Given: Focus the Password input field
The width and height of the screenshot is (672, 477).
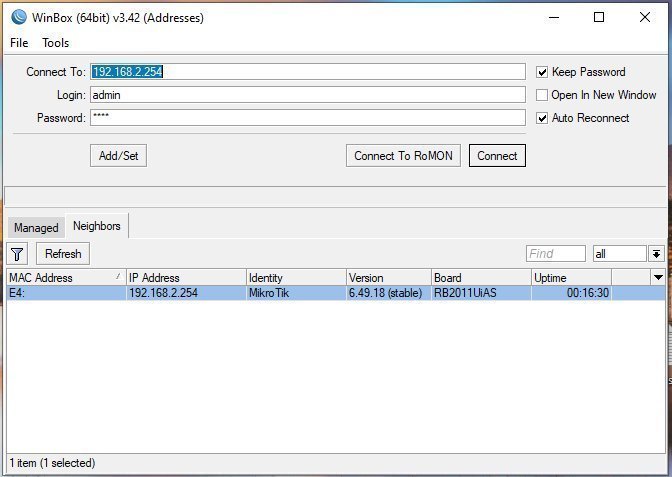Looking at the screenshot, I should [x=308, y=117].
